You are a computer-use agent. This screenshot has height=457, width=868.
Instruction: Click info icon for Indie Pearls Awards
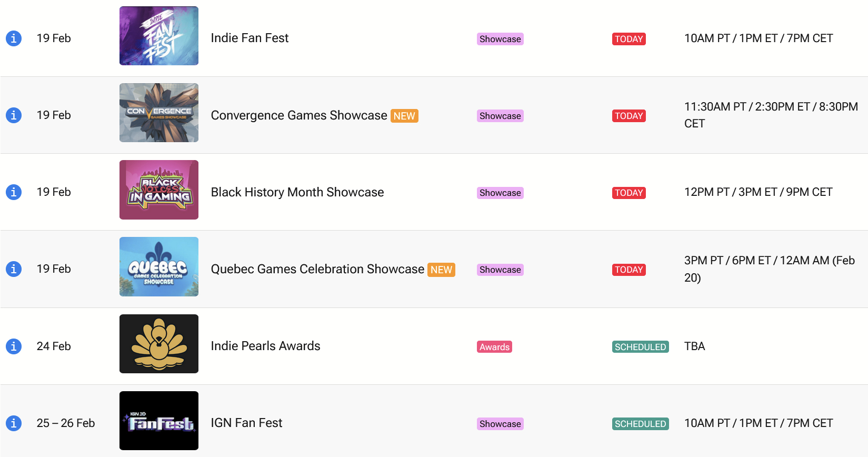14,346
